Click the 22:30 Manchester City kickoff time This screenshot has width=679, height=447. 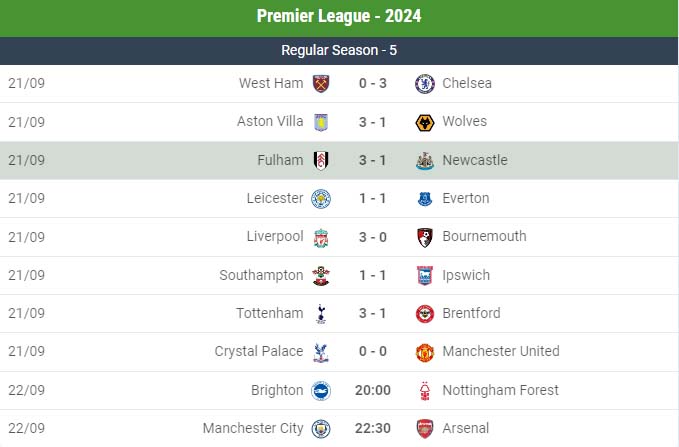coord(373,428)
